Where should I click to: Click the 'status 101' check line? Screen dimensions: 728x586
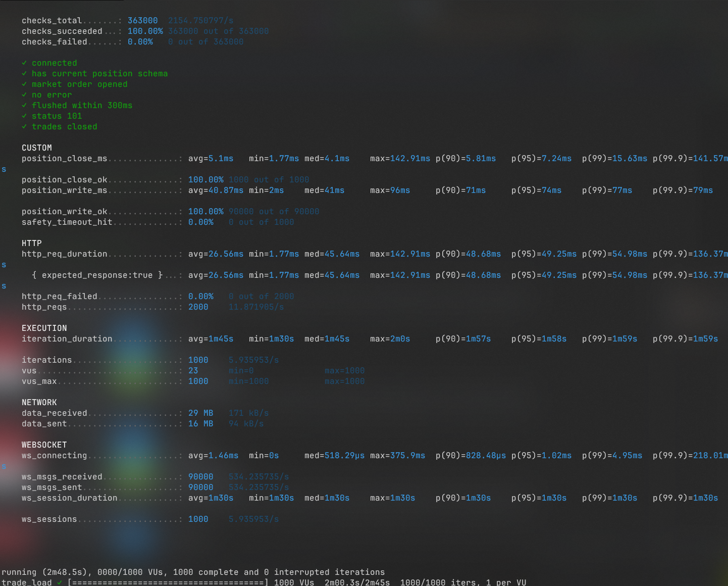click(x=52, y=116)
